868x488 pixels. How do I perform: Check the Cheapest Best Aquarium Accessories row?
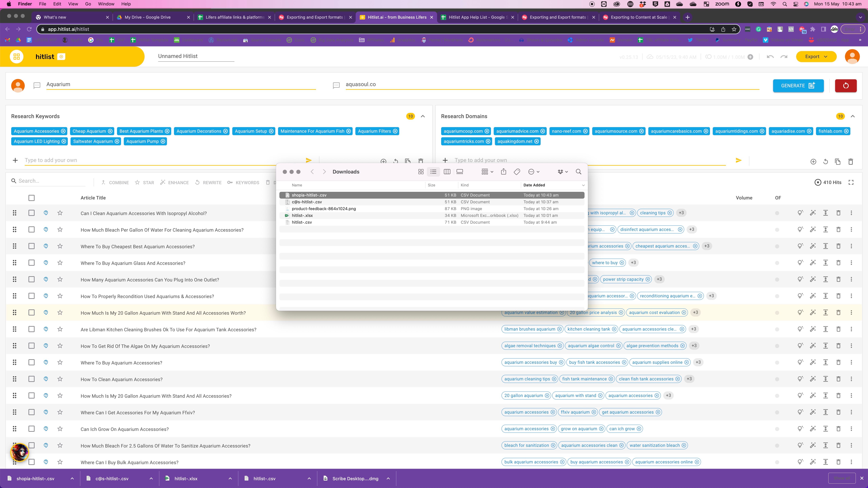pos(31,246)
